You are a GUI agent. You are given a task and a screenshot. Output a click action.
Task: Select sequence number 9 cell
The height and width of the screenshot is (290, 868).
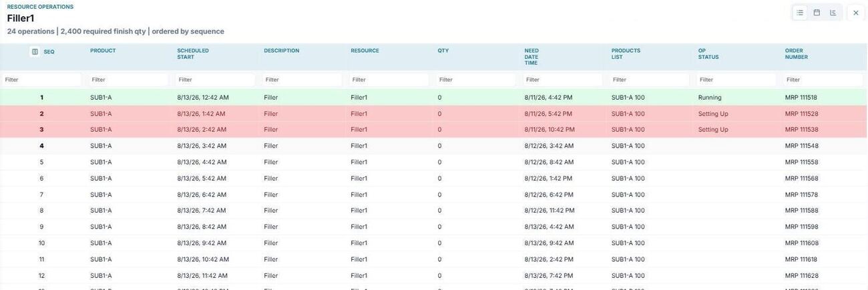41,227
